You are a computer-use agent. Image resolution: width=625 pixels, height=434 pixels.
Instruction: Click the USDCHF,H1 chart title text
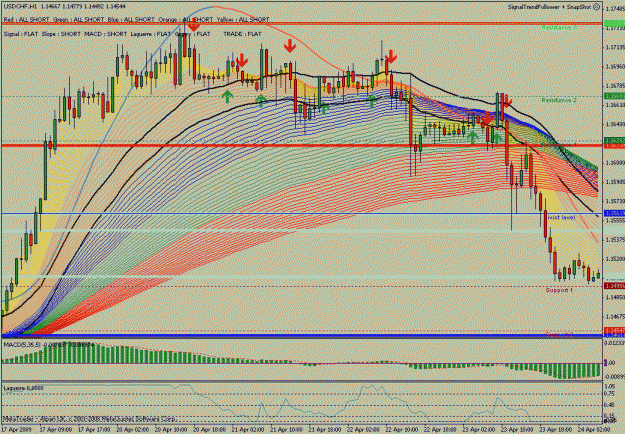tap(20, 7)
